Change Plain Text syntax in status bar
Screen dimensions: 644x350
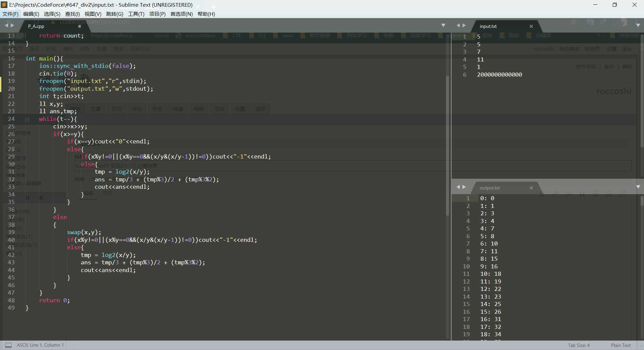point(620,345)
